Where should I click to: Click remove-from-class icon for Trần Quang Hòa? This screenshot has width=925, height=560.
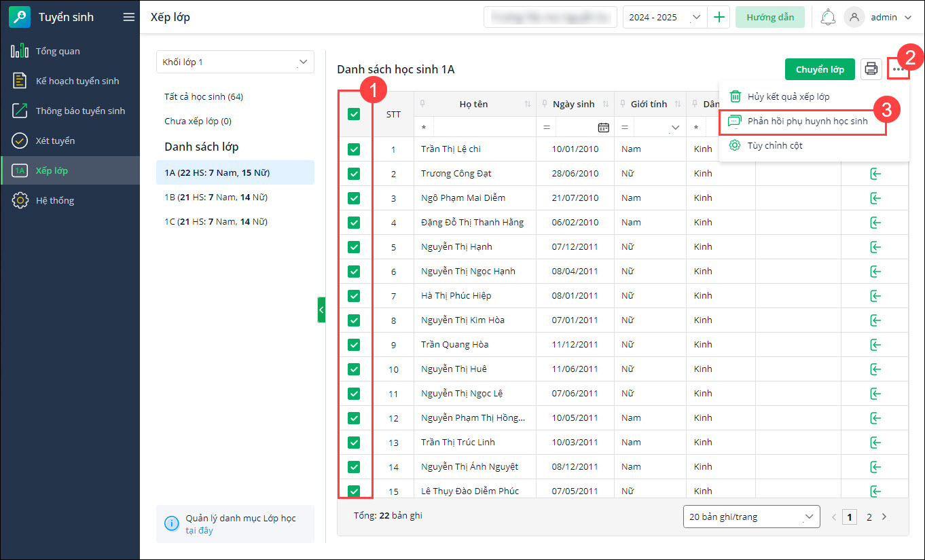coord(875,345)
